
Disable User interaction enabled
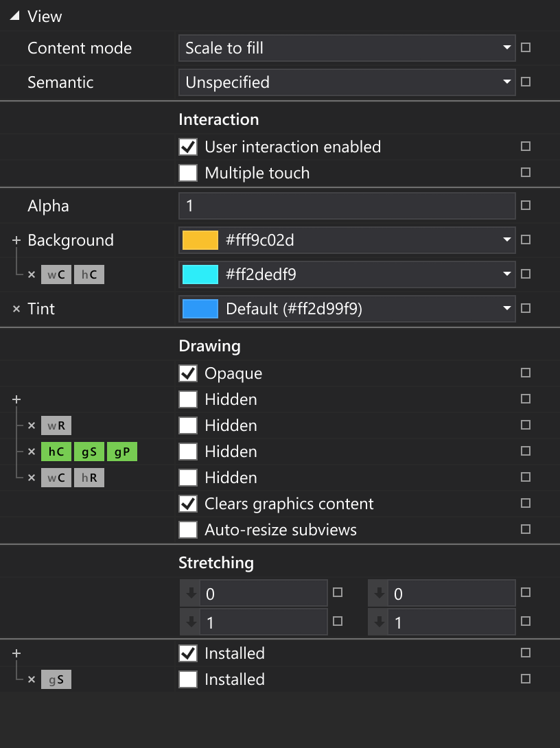pos(188,146)
